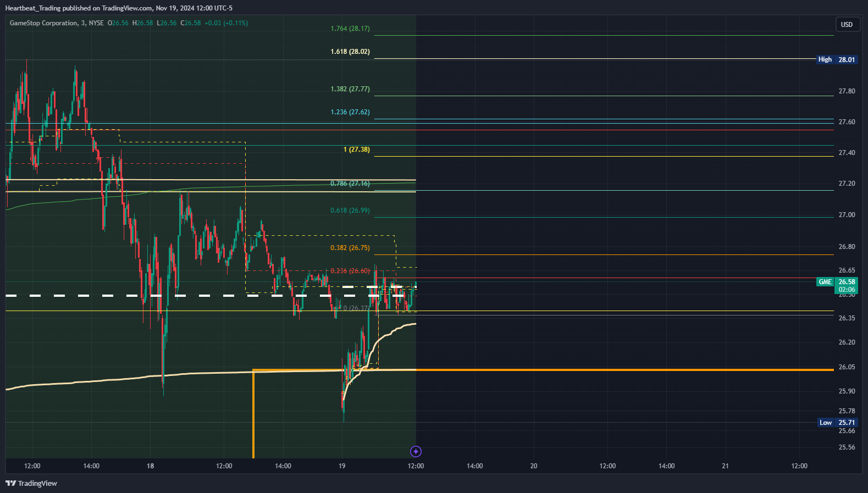The height and width of the screenshot is (493, 868).
Task: Select the 1 (27.38) Fibonacci label
Action: pos(357,149)
